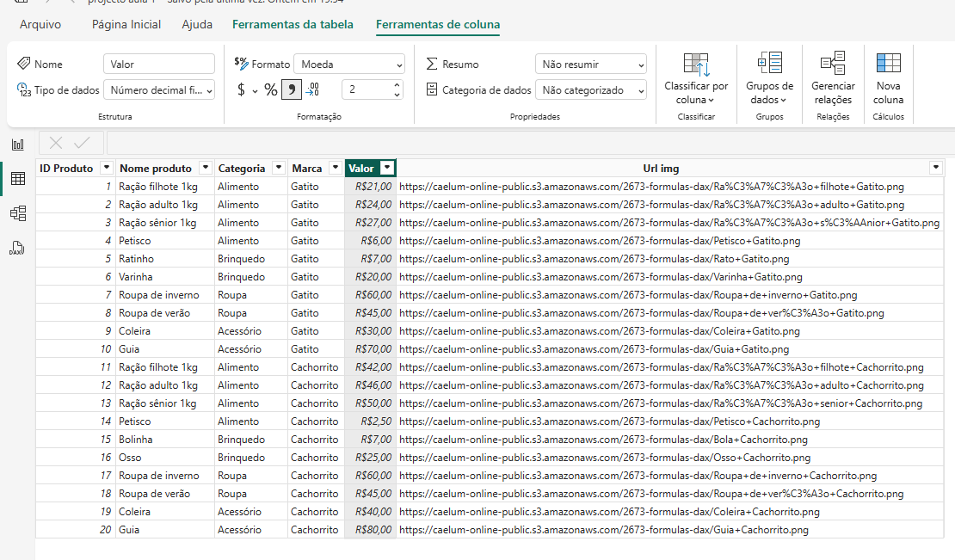The width and height of the screenshot is (955, 560).
Task: Open Url img column filter dropdown
Action: [x=935, y=168]
